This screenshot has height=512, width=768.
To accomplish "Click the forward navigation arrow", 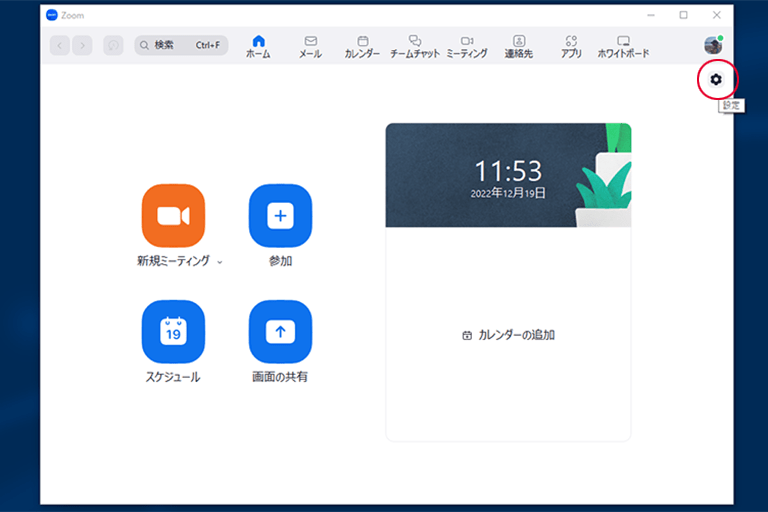I will tap(82, 46).
